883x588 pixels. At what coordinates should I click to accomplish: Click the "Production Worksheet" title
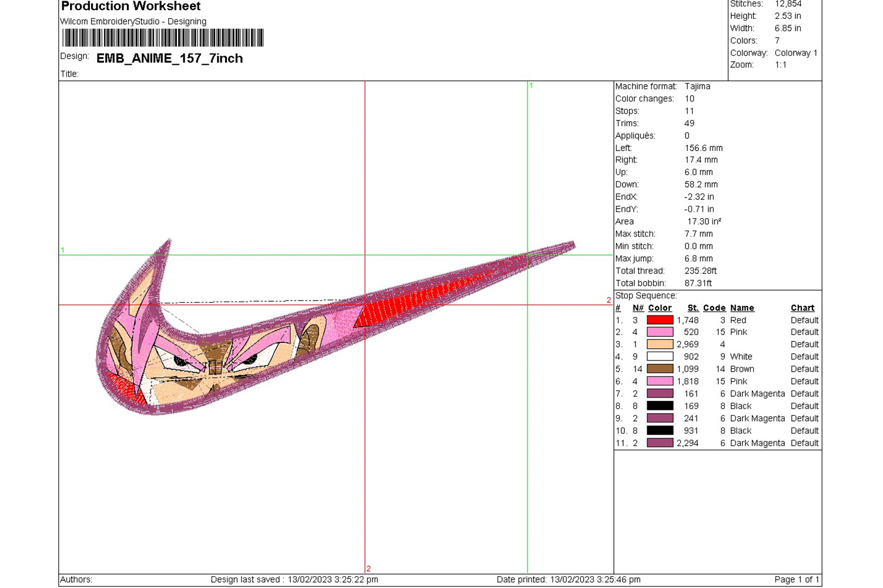(131, 6)
